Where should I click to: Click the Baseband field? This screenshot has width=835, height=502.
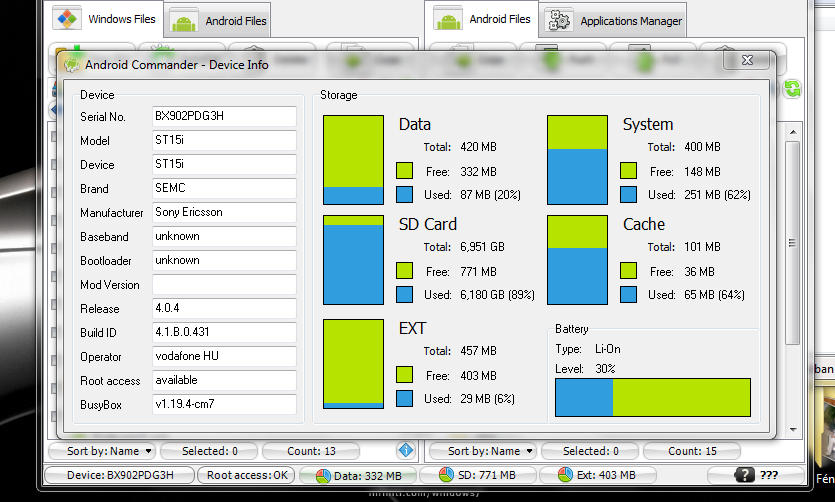click(224, 236)
